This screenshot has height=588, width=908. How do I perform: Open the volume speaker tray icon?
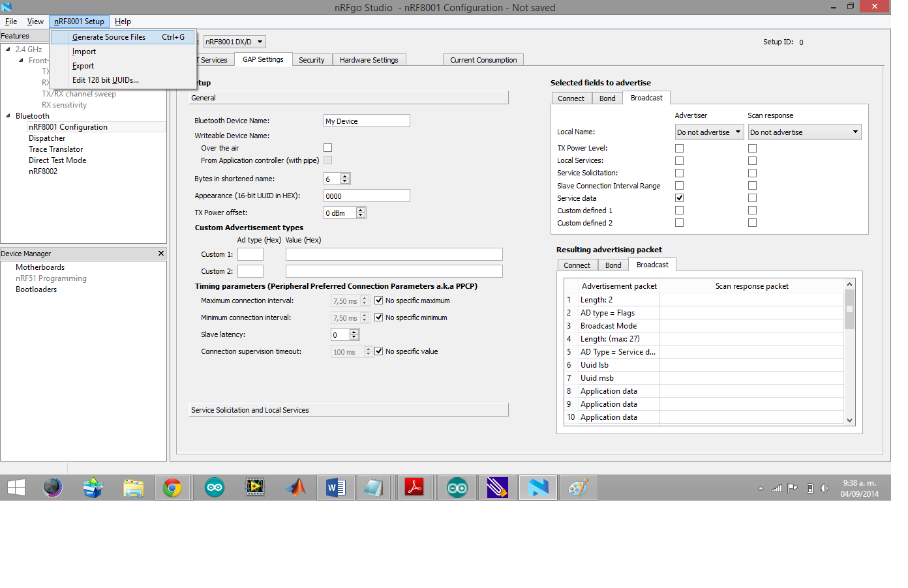(x=825, y=488)
